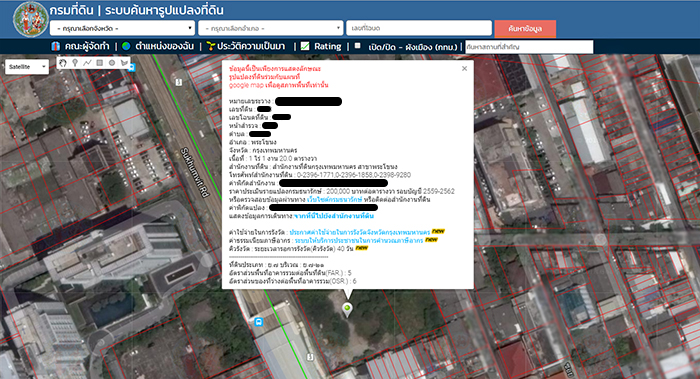Expand the Satellite map type dropdown
Screen dimensions: 700x379
click(x=27, y=67)
